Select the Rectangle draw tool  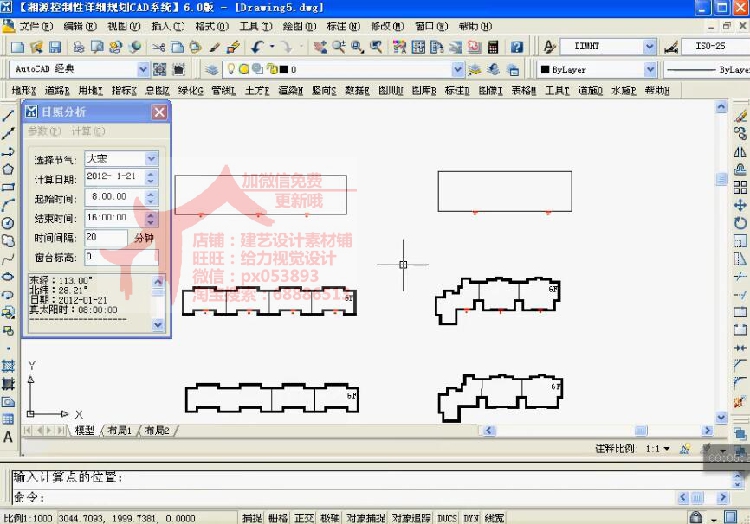[x=8, y=187]
